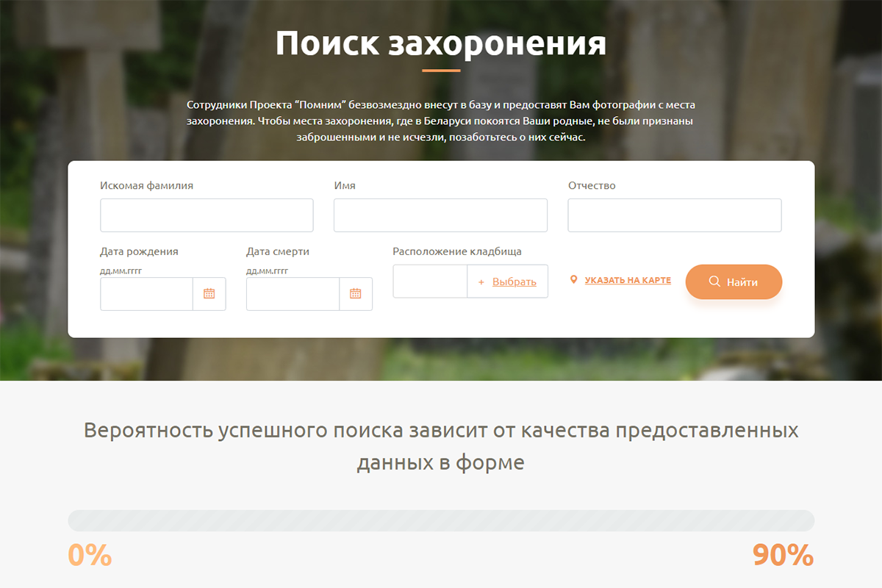Click the Расположение кладбища text box
The image size is (882, 588).
(430, 282)
